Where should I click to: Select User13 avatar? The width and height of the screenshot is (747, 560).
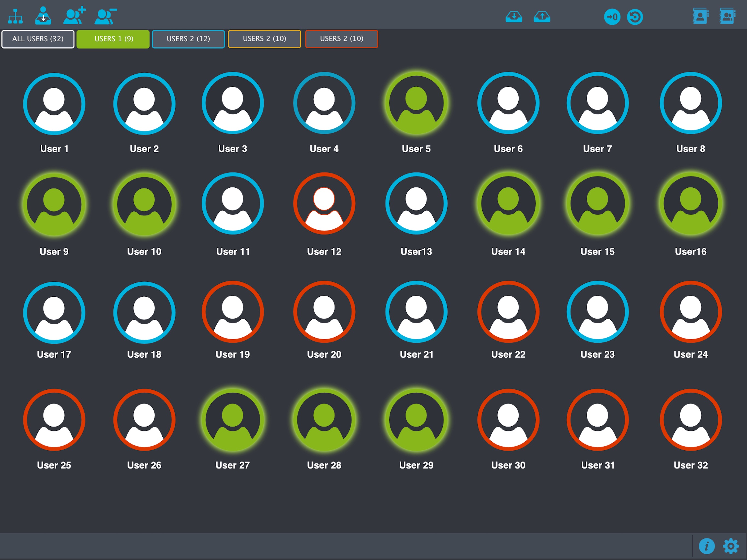click(416, 203)
